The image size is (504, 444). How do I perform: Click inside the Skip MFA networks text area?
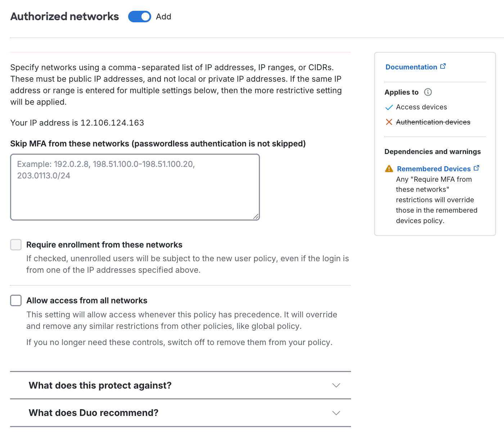(x=135, y=187)
